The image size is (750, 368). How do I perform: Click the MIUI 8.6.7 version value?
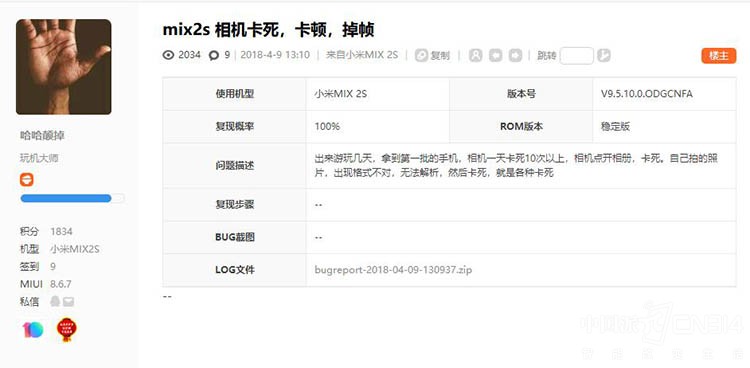coord(61,284)
